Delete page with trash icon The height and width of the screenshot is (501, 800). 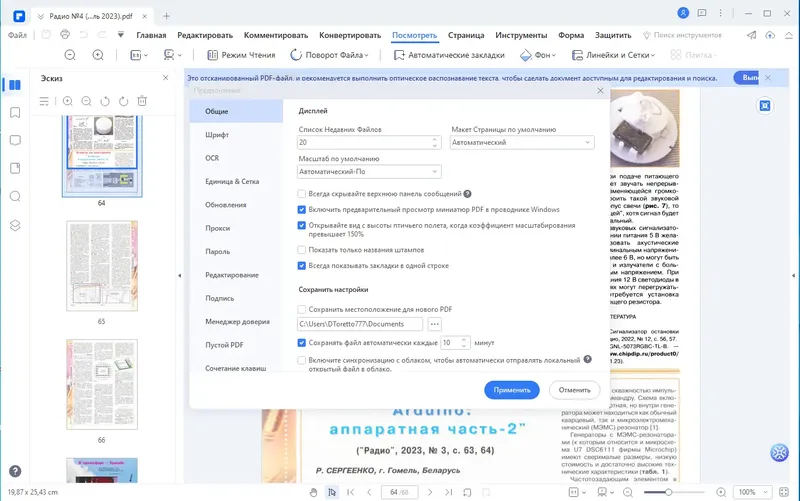coord(142,101)
